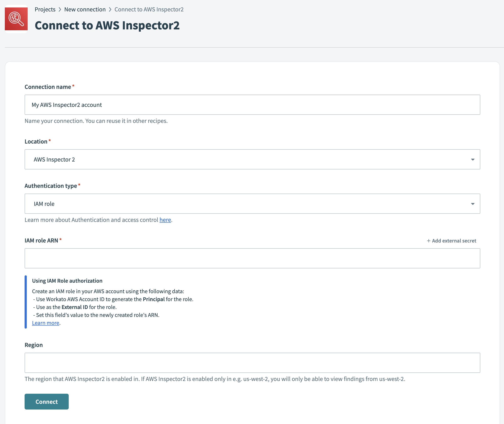Click the IAM role ARN label
The height and width of the screenshot is (424, 504).
click(x=41, y=240)
